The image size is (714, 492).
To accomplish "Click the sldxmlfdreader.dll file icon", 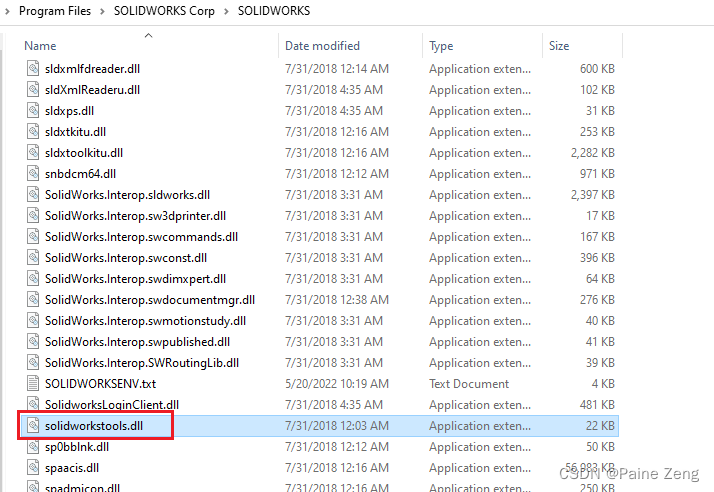I will point(33,68).
